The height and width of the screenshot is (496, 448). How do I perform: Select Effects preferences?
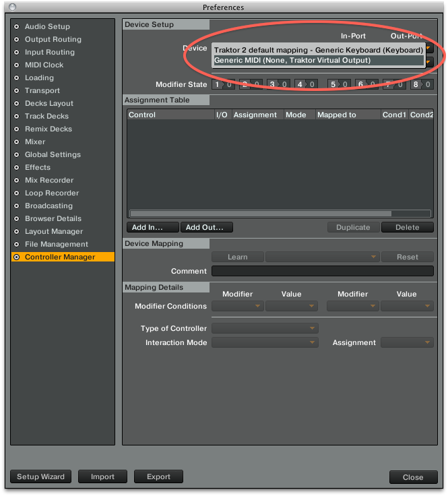(63, 167)
